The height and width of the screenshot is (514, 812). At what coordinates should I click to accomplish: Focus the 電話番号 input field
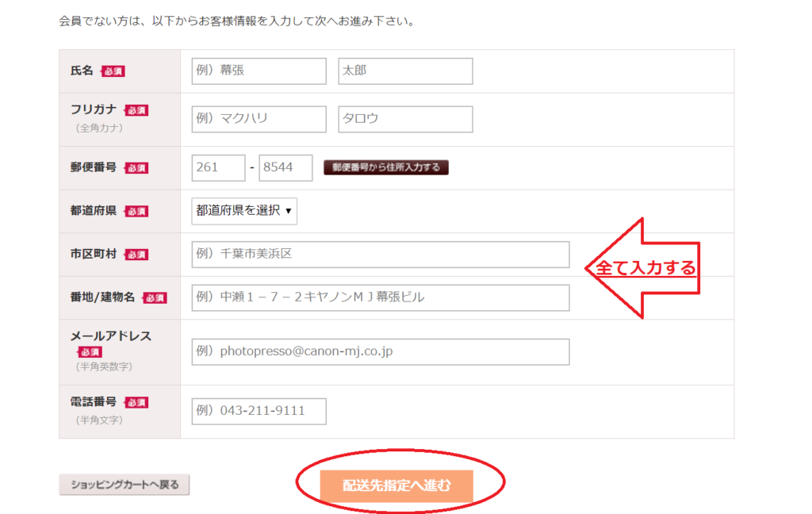[x=259, y=412]
